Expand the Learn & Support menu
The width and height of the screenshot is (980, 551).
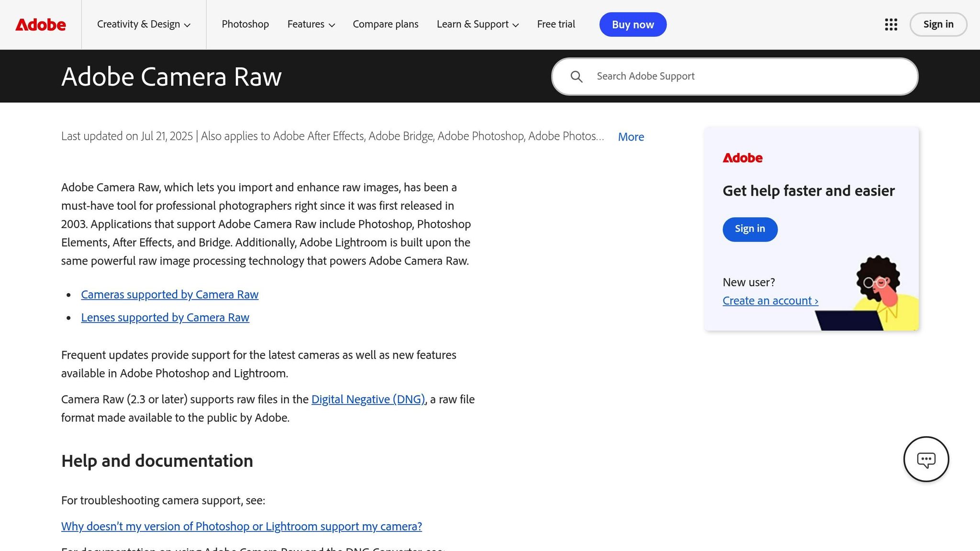click(x=477, y=24)
